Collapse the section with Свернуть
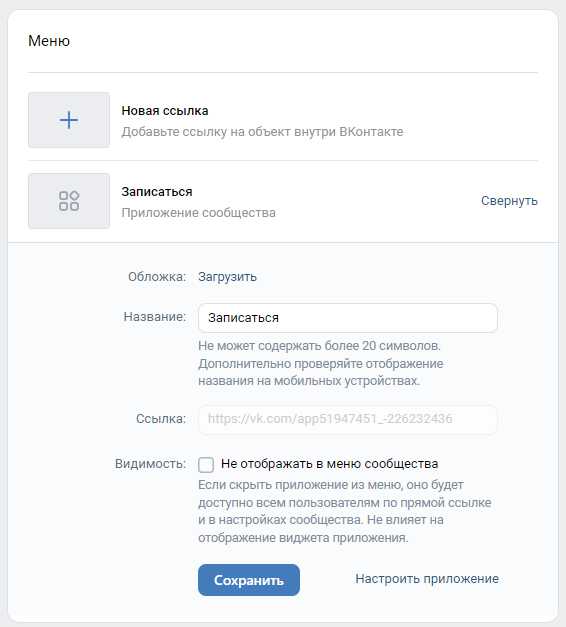Viewport: 566px width, 627px height. pyautogui.click(x=509, y=201)
